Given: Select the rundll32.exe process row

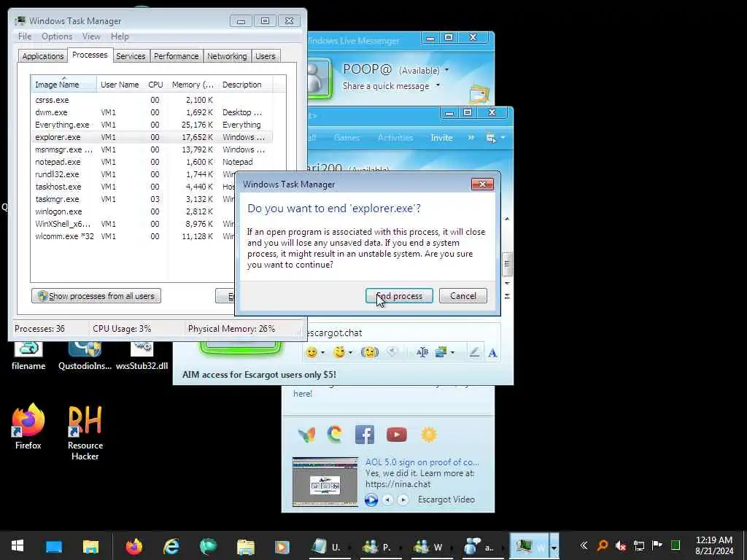Looking at the screenshot, I should point(133,174).
